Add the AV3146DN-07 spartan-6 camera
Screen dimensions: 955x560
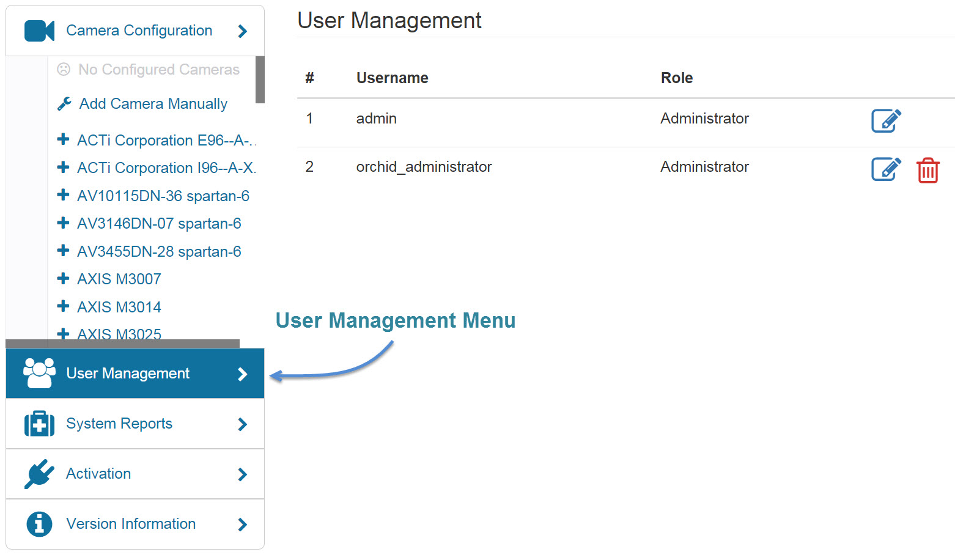point(159,224)
